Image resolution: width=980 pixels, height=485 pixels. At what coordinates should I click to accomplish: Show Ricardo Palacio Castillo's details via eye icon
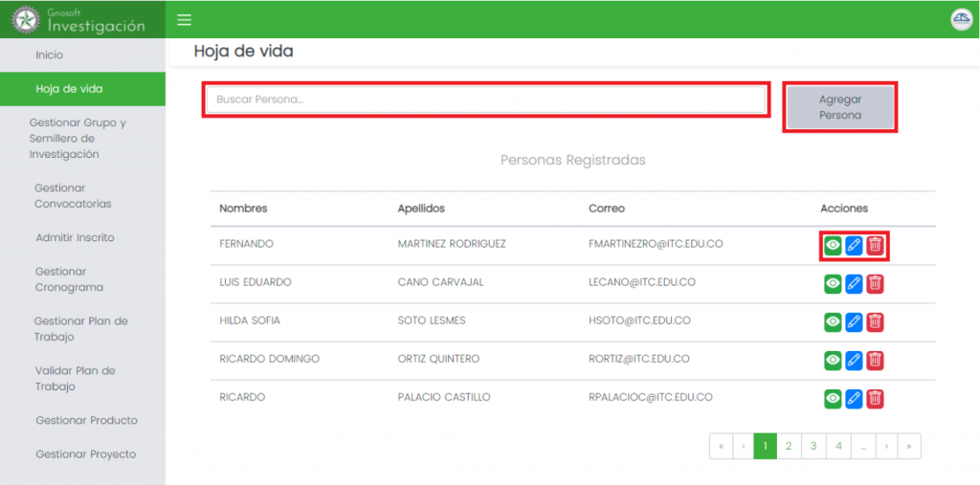(833, 399)
